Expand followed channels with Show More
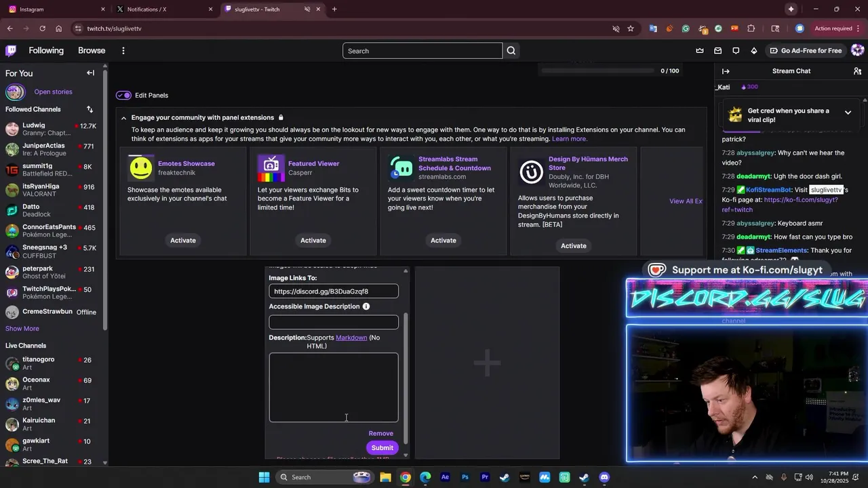 [x=22, y=329]
